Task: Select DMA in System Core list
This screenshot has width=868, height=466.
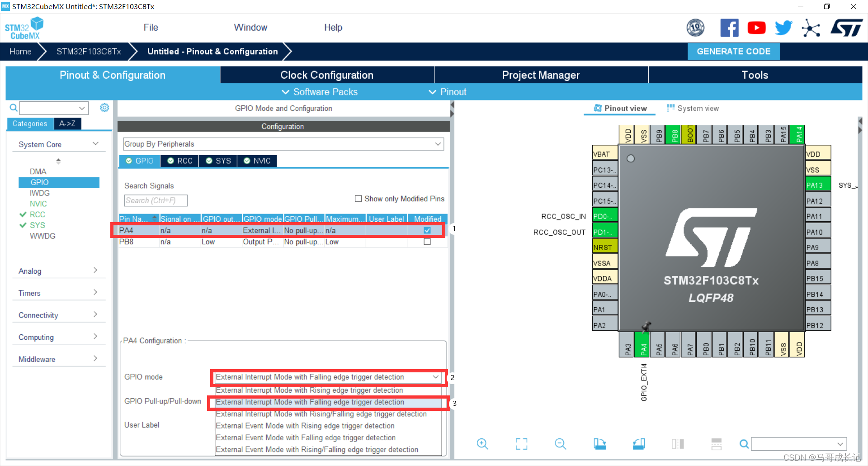Action: (x=38, y=171)
